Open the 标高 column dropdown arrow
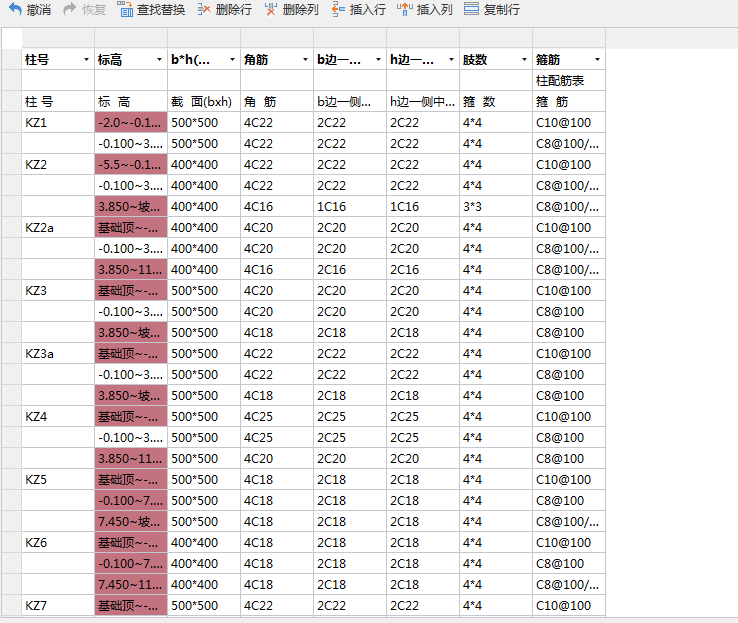 click(159, 60)
